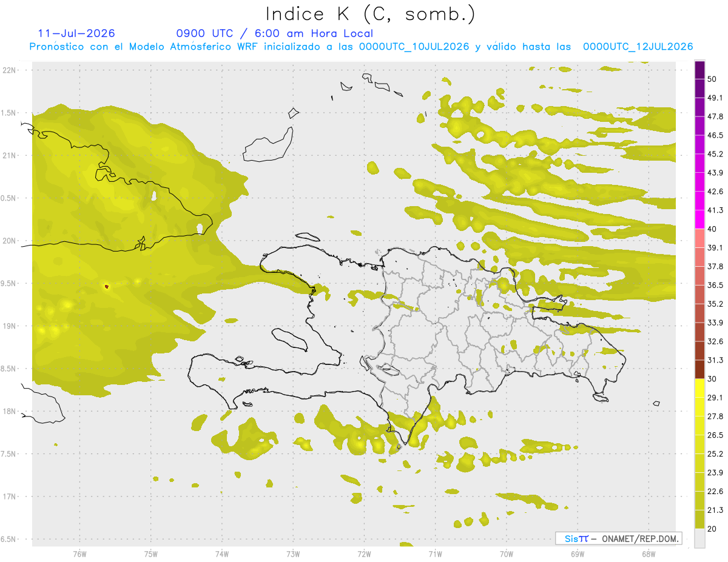Viewport: 728px width, 562px height.
Task: Click colorbar label '22.6'
Action: coord(715,491)
